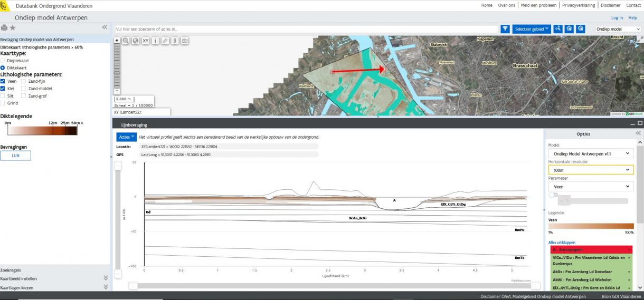Click the blue filter funnel icon
This screenshot has width=644, height=300.
(x=505, y=29)
